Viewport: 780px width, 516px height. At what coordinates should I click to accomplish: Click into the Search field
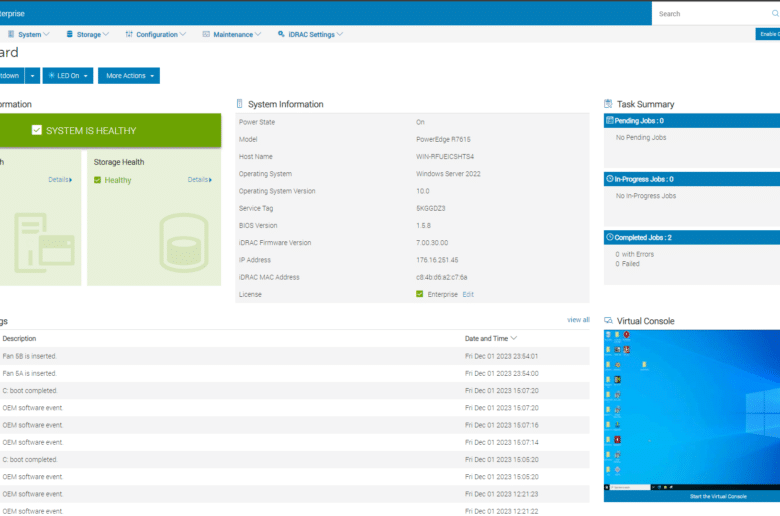(x=712, y=13)
